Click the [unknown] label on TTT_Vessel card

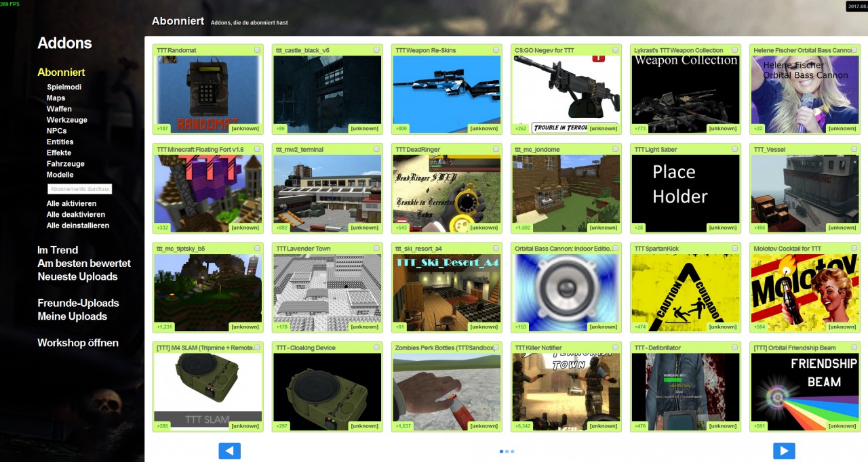(842, 228)
